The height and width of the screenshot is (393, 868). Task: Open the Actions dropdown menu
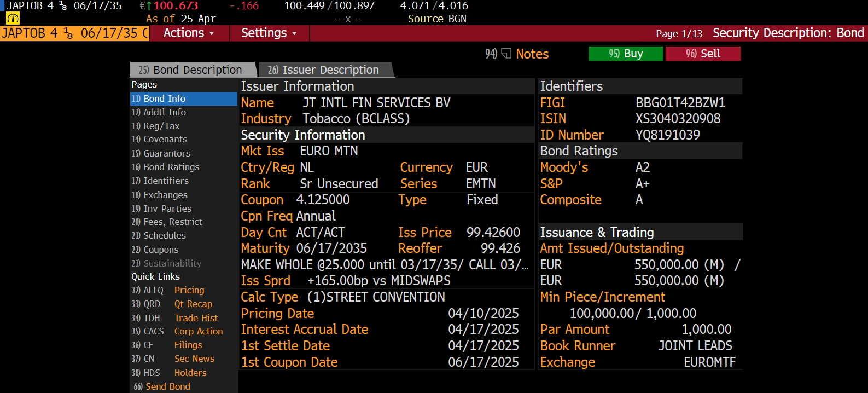click(x=189, y=33)
